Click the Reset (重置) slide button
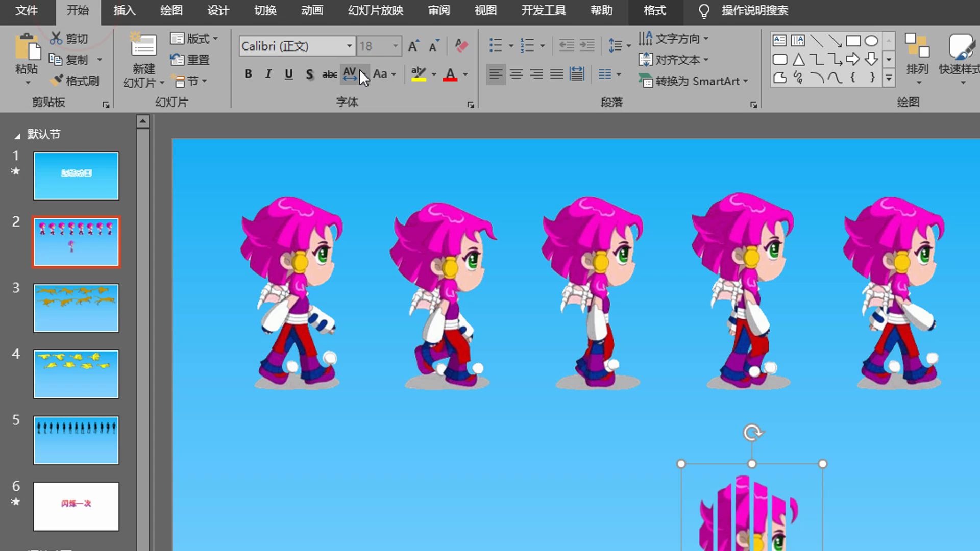Viewport: 980px width, 551px height. (189, 60)
